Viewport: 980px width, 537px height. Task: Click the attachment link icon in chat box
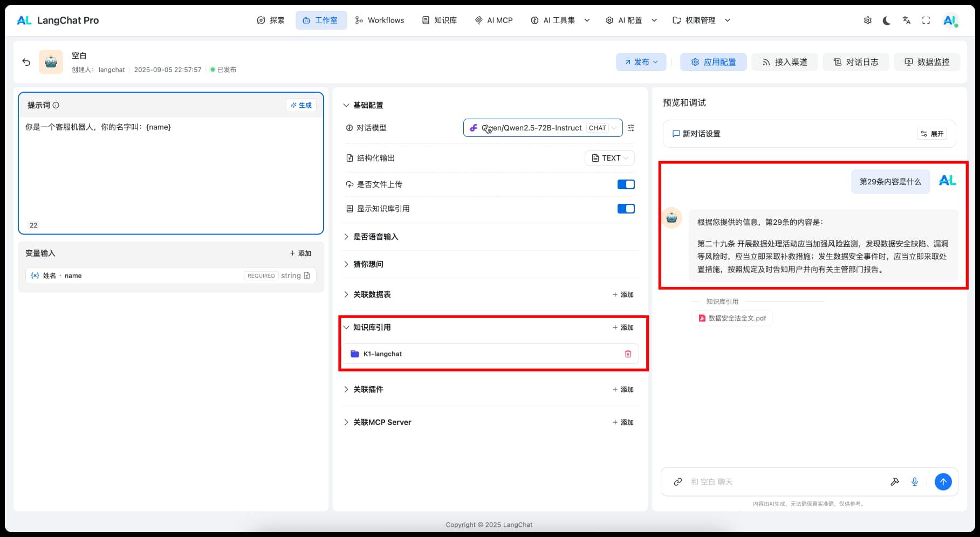click(678, 481)
